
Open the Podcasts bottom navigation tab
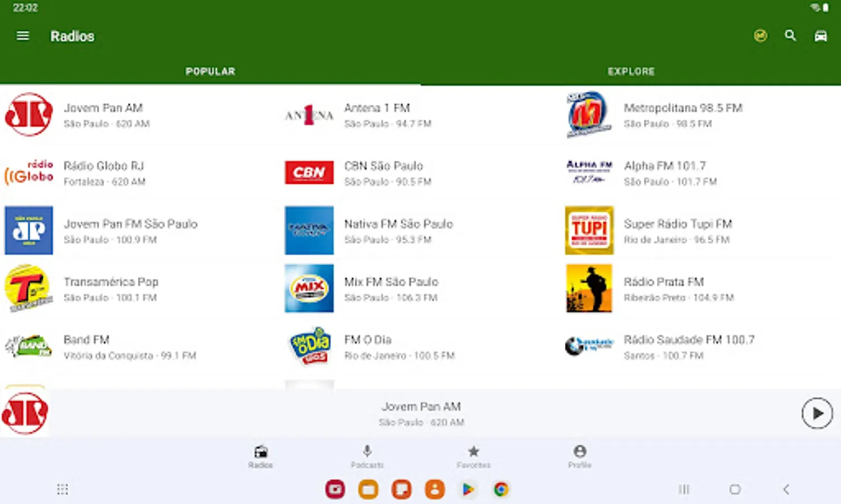click(367, 456)
